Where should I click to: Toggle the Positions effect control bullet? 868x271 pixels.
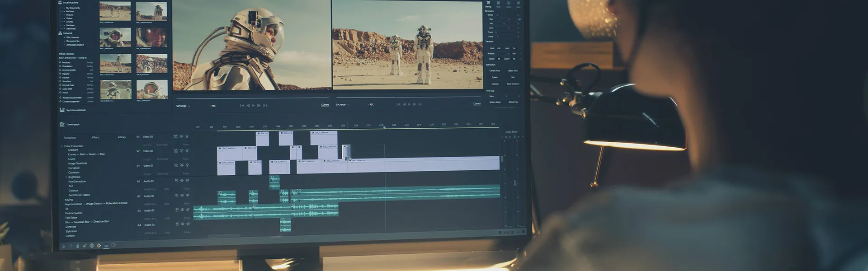pyautogui.click(x=60, y=62)
